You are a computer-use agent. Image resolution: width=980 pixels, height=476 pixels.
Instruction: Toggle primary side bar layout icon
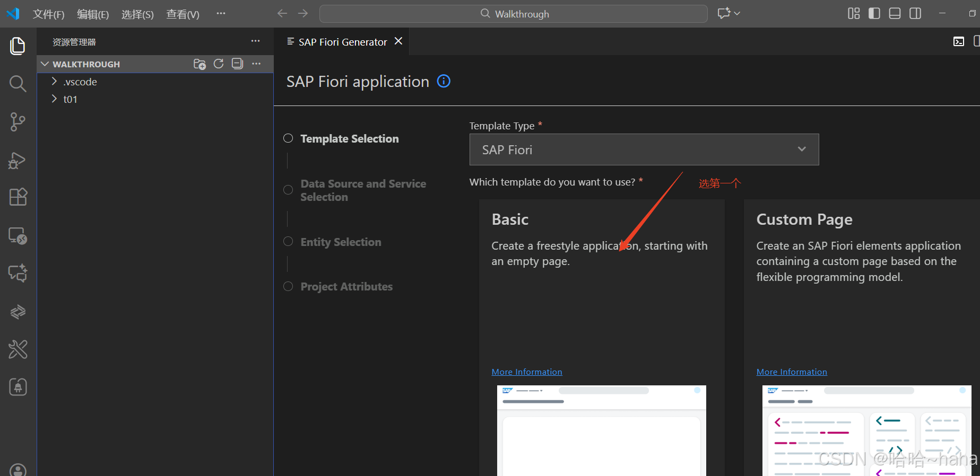(x=874, y=14)
